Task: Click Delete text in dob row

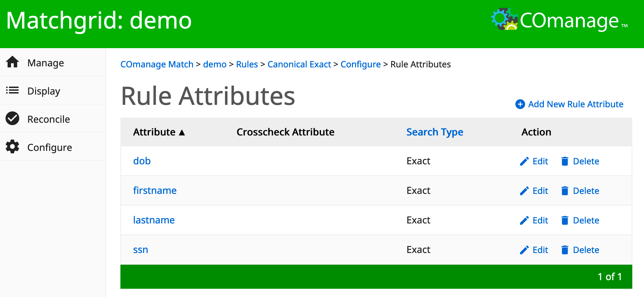Action: (586, 161)
